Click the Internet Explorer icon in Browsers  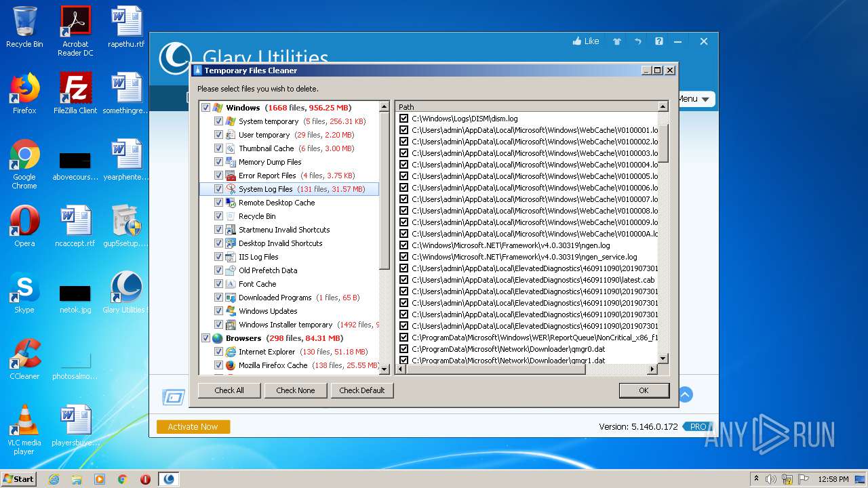(231, 352)
